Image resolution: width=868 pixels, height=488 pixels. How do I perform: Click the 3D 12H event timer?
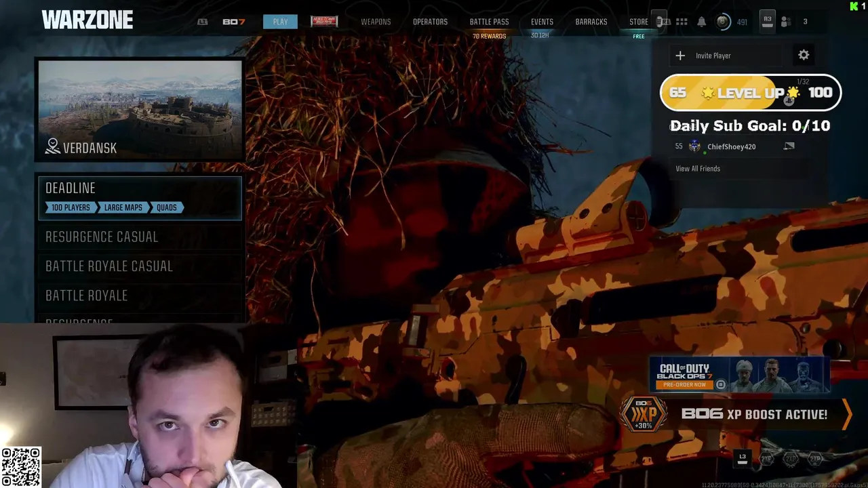(540, 35)
